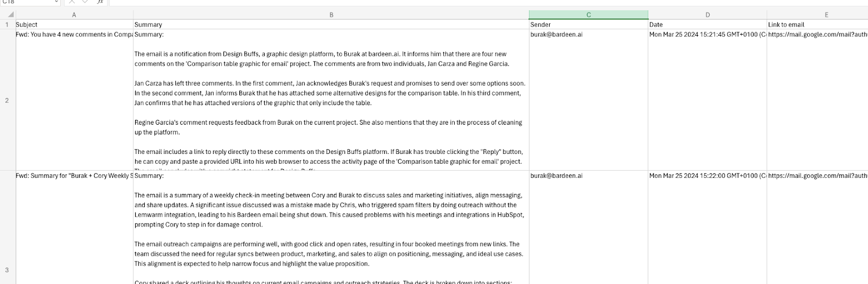Viewport: 868px width, 284px height.
Task: Select burak@bardeen.ai sender in row 2
Action: (x=589, y=100)
